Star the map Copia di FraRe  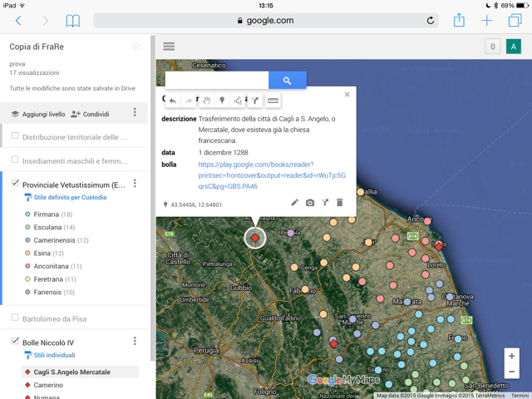coord(136,46)
